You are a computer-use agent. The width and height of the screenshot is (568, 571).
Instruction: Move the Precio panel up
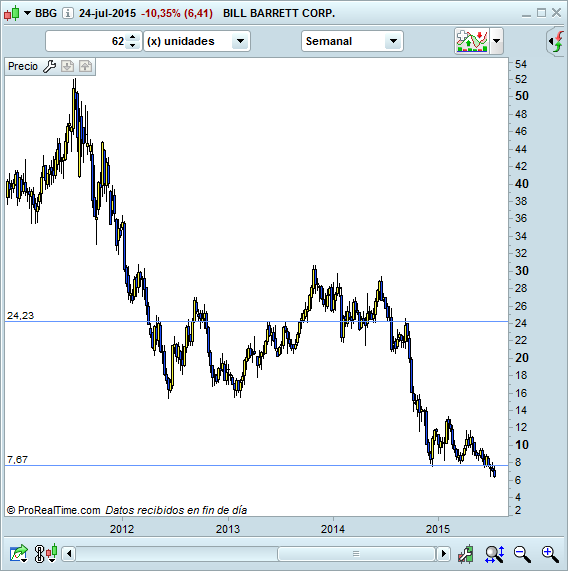86,66
